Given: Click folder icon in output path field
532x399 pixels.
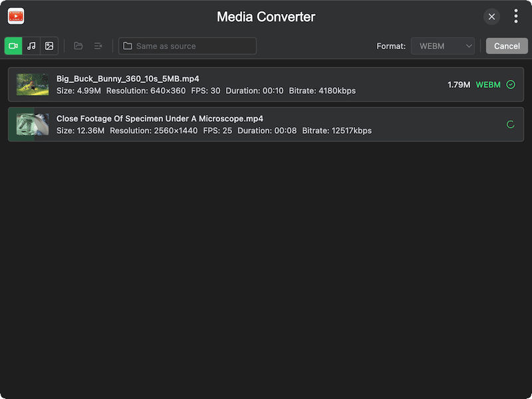Looking at the screenshot, I should coord(127,46).
